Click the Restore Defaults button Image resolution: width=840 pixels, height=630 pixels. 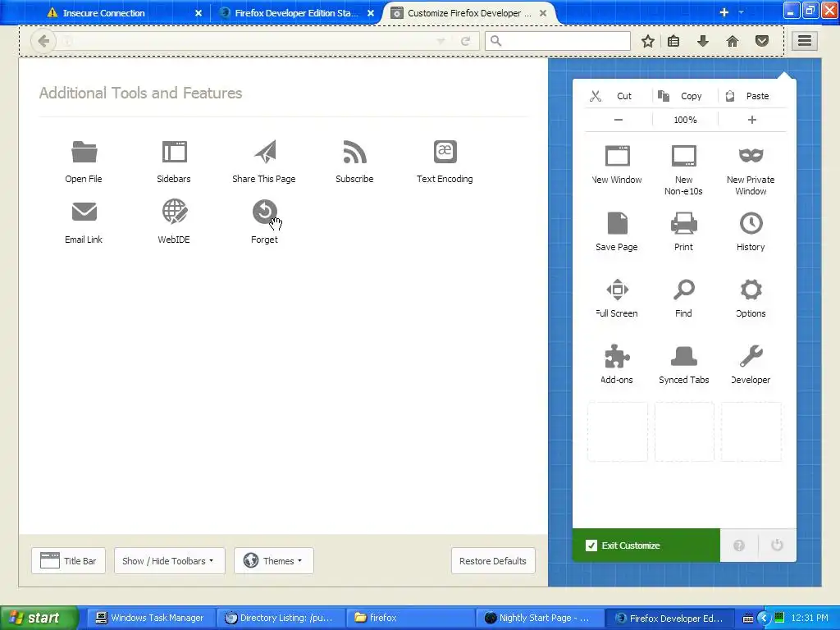[493, 561]
